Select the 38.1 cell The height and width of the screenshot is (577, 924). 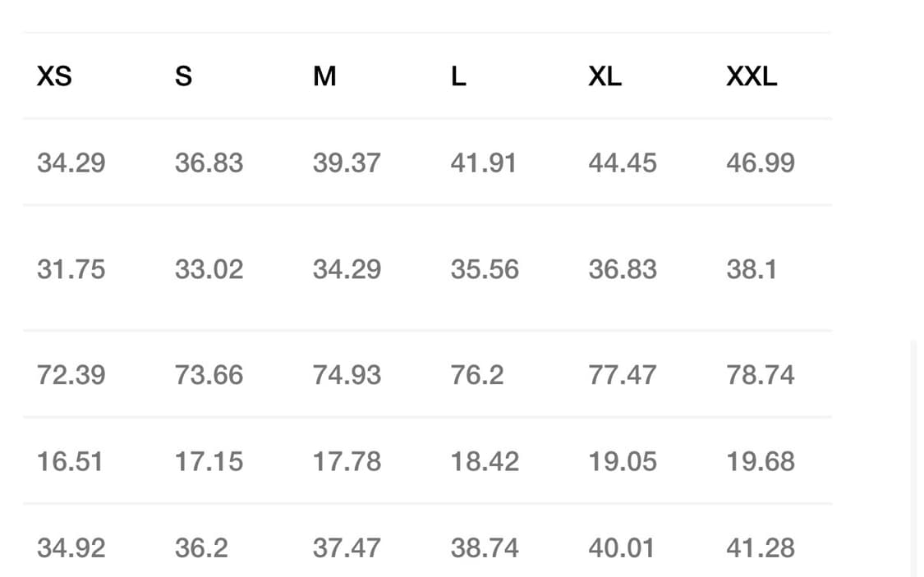pyautogui.click(x=751, y=269)
